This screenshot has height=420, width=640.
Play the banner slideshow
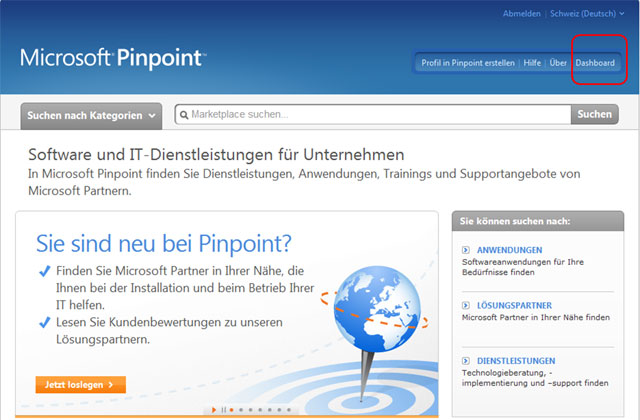[214, 410]
